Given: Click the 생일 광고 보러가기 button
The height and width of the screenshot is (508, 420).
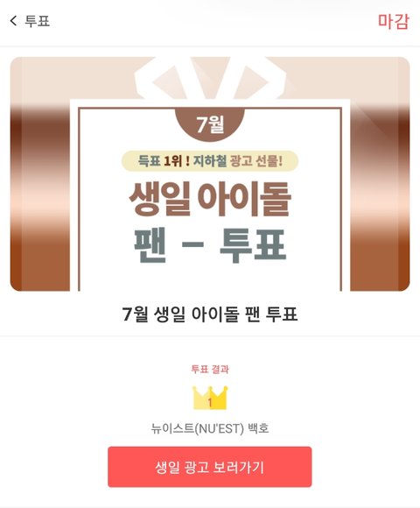Looking at the screenshot, I should [x=210, y=467].
